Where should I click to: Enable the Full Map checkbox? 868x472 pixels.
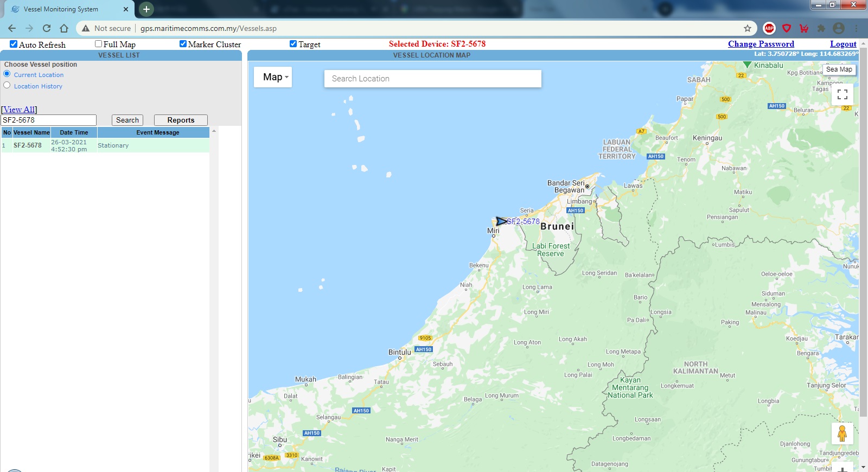[x=98, y=44]
